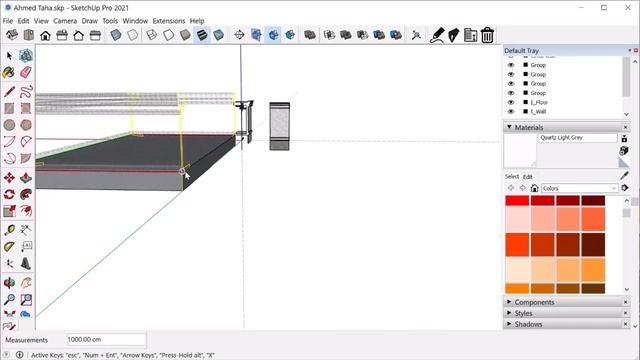Choose the Zoom magnifier tool
The image size is (640, 360).
tap(9, 299)
